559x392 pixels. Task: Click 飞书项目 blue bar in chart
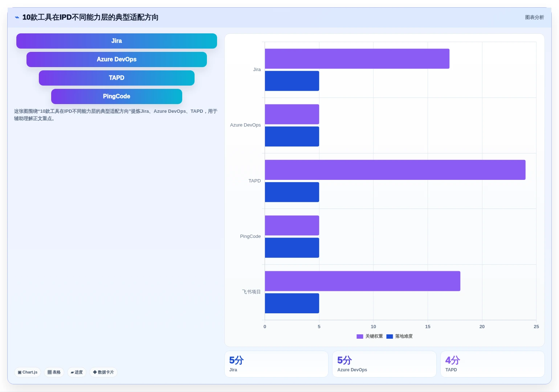tap(292, 303)
